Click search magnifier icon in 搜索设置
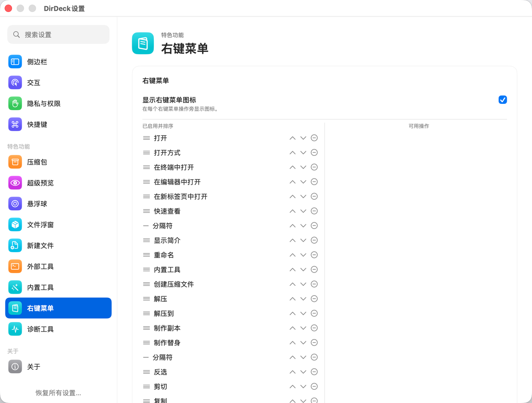Screen dimensions: 532x403 coord(16,35)
